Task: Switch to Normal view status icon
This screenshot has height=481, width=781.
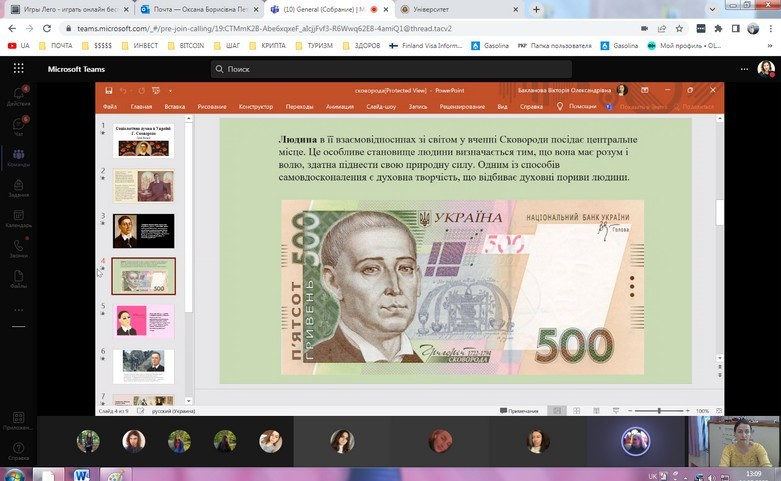Action: click(557, 411)
